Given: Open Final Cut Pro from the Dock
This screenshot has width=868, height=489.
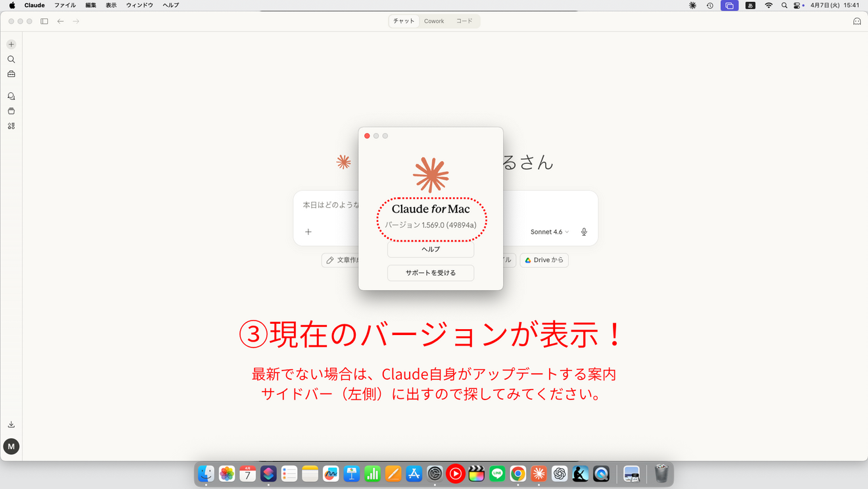Looking at the screenshot, I should [477, 473].
